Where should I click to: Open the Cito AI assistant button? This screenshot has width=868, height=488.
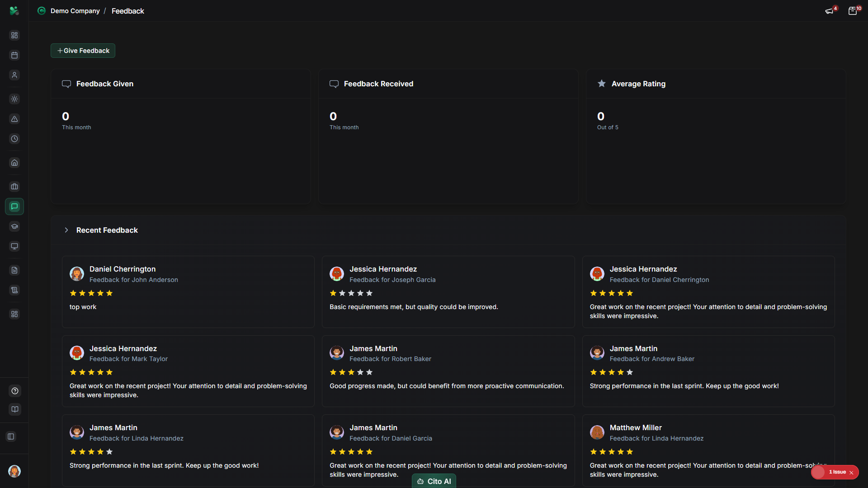[x=434, y=481]
